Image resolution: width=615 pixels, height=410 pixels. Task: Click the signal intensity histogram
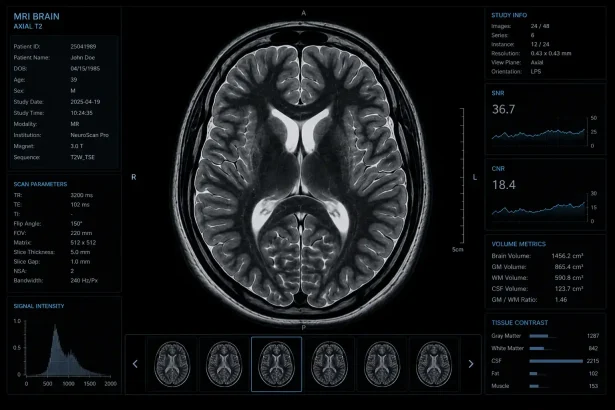67,350
